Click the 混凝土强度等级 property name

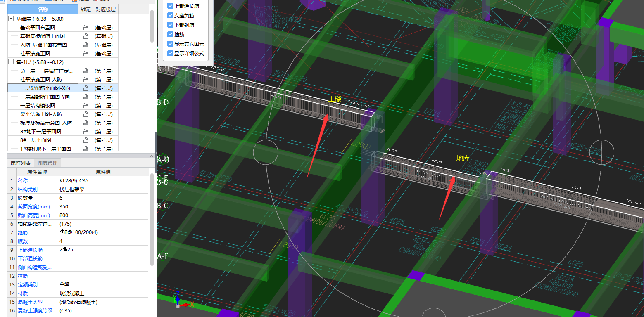(x=35, y=310)
